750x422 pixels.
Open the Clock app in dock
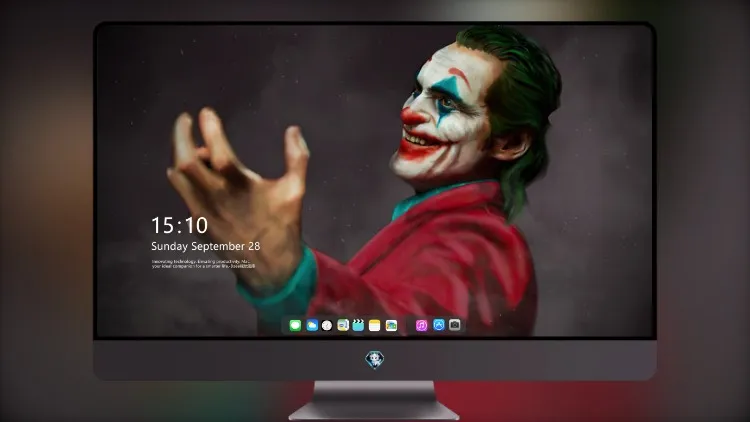click(327, 325)
